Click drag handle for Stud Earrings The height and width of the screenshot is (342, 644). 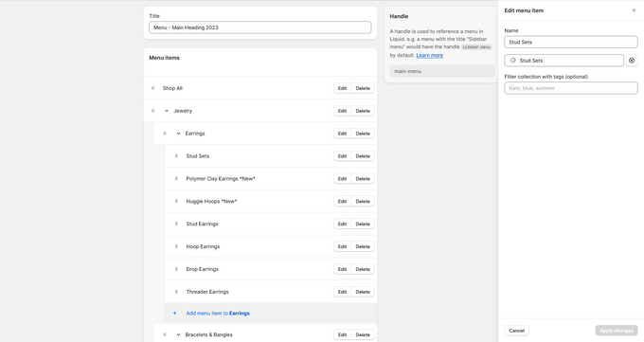[x=176, y=224]
